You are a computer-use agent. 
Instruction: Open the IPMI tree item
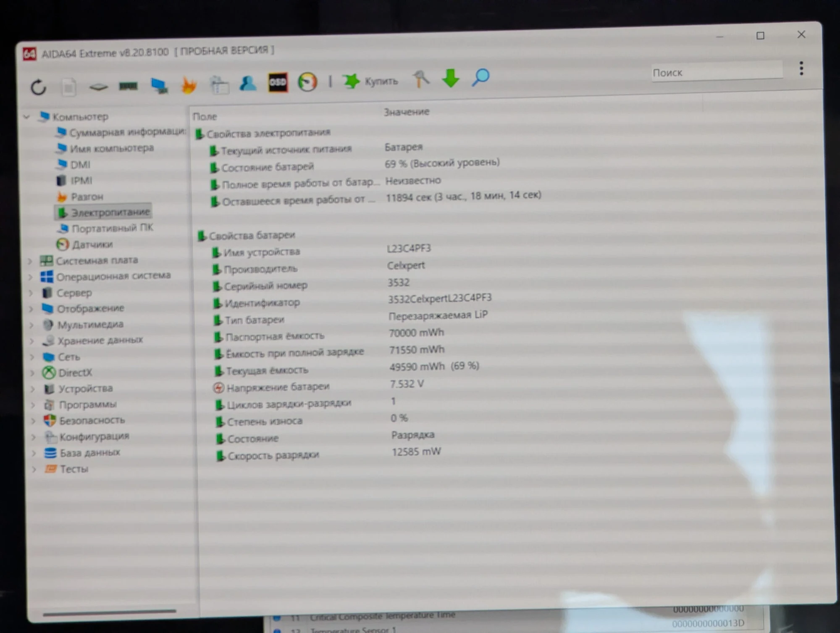74,180
